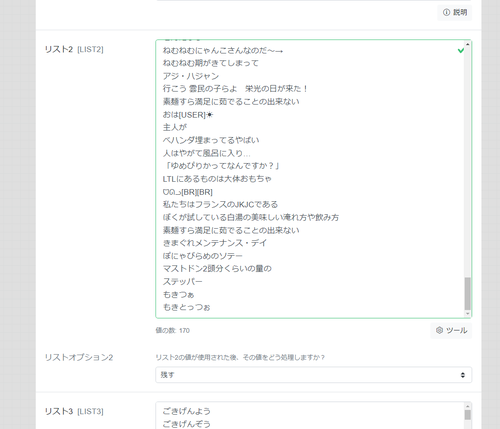
Task: Open the リストオプション2 dropdown showing 残す
Action: pyautogui.click(x=313, y=375)
